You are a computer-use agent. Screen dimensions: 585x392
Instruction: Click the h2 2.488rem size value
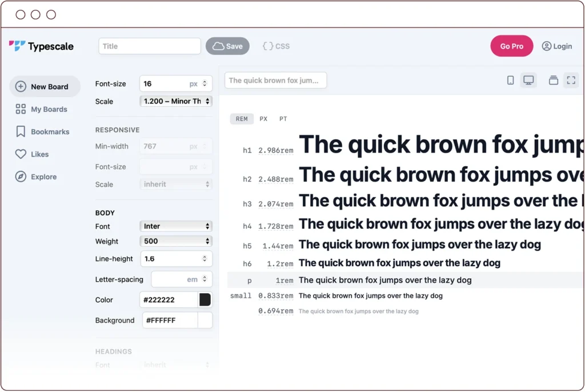point(276,179)
